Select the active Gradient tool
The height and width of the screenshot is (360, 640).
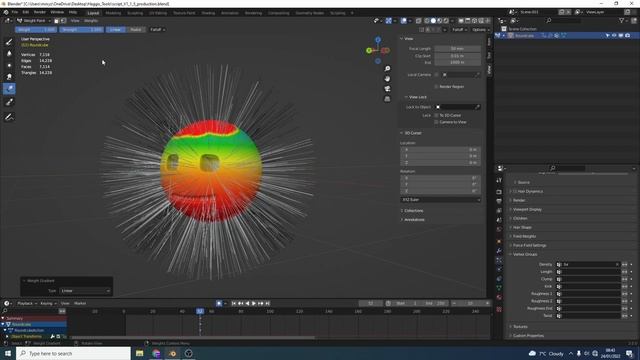(9, 89)
